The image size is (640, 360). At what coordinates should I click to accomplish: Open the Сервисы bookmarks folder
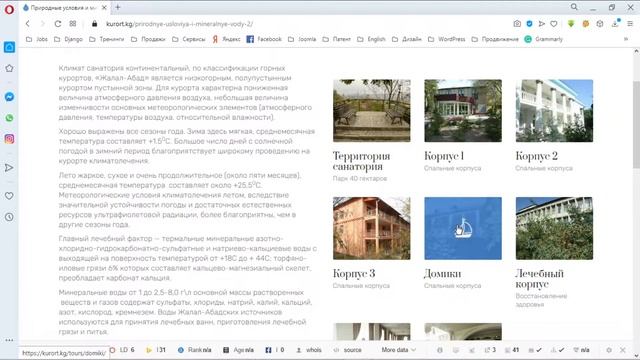pos(189,39)
